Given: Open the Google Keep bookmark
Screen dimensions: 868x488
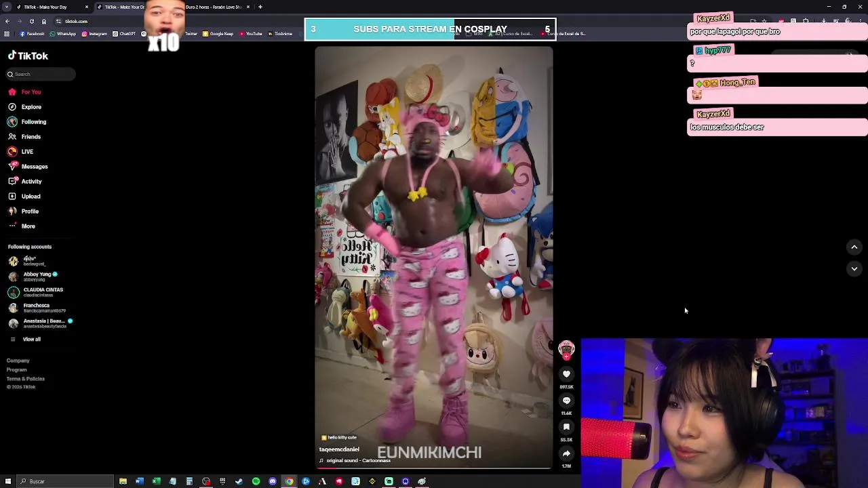Looking at the screenshot, I should [218, 33].
